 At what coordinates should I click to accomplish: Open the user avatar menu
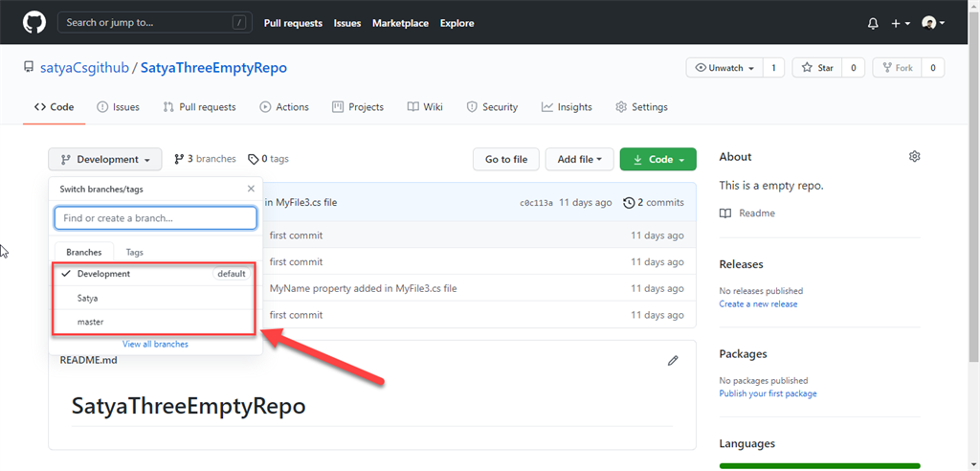coord(933,23)
